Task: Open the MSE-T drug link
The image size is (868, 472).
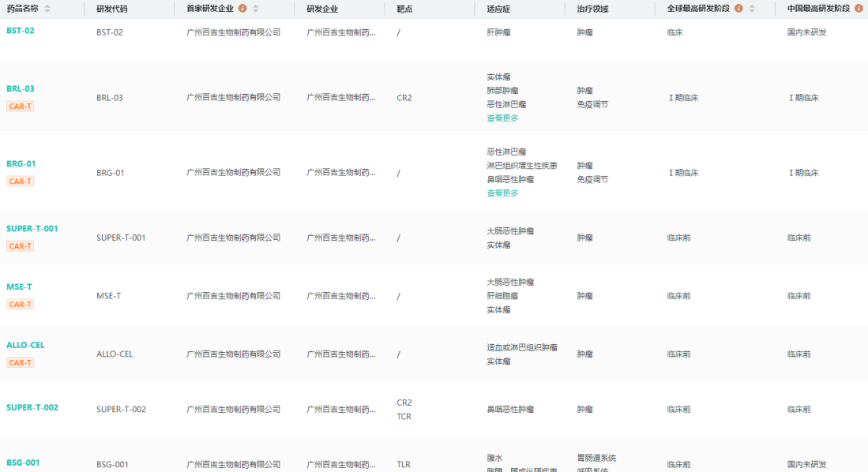Action: click(x=20, y=287)
